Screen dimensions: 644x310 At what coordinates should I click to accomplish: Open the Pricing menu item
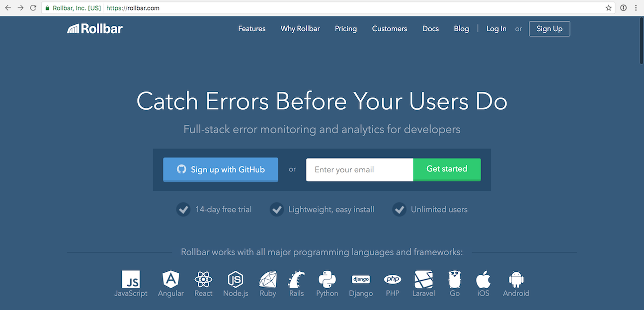345,28
